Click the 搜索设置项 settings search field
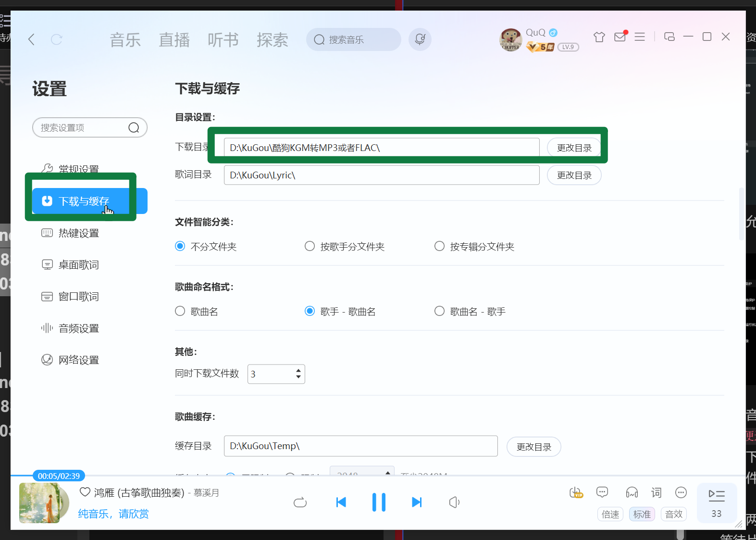 [90, 127]
